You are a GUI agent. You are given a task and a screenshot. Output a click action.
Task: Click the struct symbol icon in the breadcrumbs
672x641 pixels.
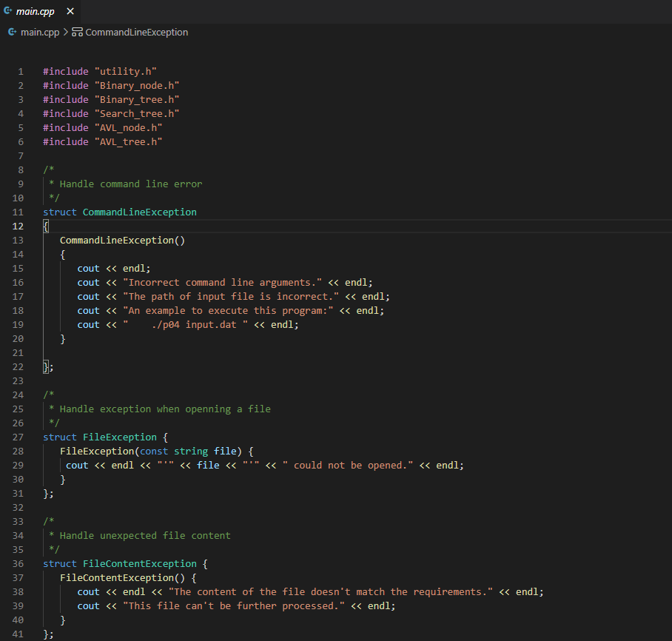pos(77,33)
